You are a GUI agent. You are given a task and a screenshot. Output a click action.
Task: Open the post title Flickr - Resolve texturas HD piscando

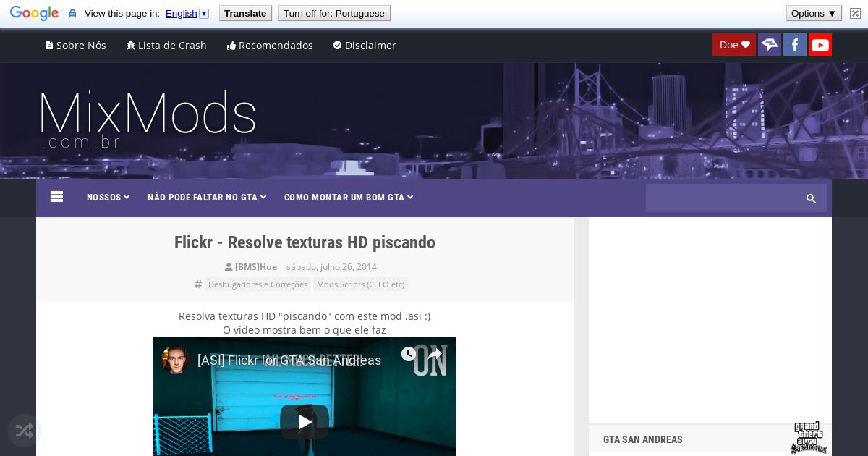[x=305, y=242]
